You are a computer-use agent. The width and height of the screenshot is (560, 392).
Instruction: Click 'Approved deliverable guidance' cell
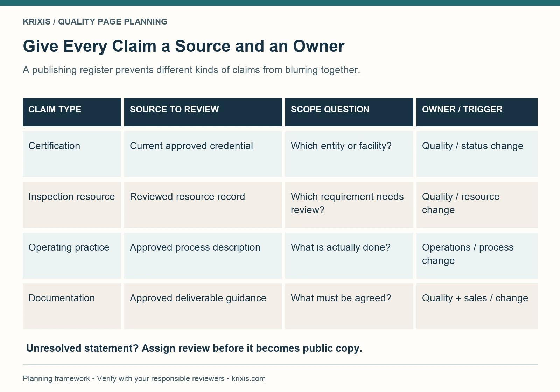pos(203,306)
